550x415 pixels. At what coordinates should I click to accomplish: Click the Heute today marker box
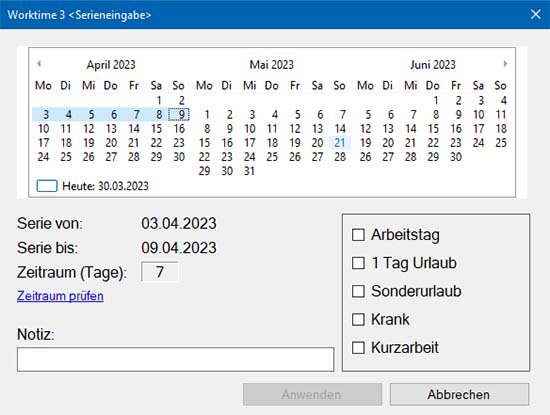(x=47, y=186)
